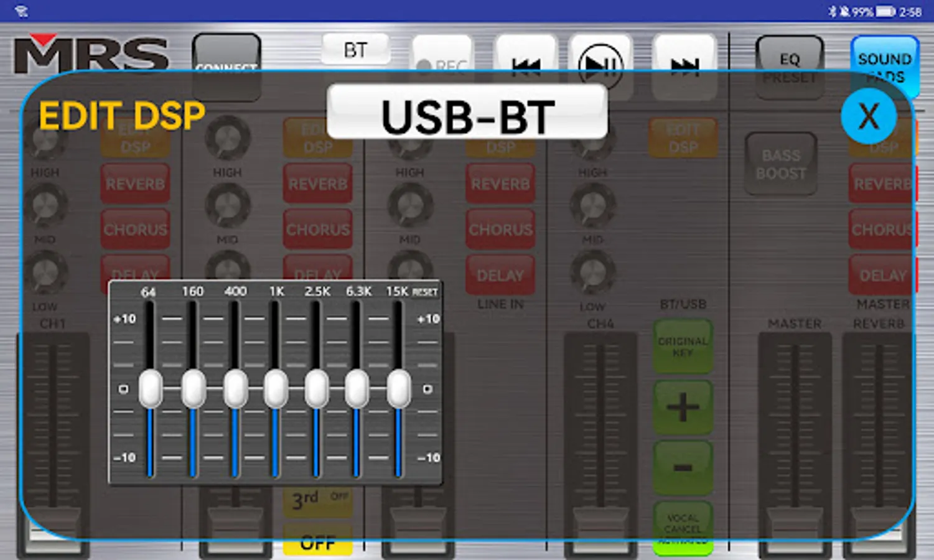Click the USB-BT channel label field
This screenshot has width=934, height=560.
pyautogui.click(x=467, y=111)
